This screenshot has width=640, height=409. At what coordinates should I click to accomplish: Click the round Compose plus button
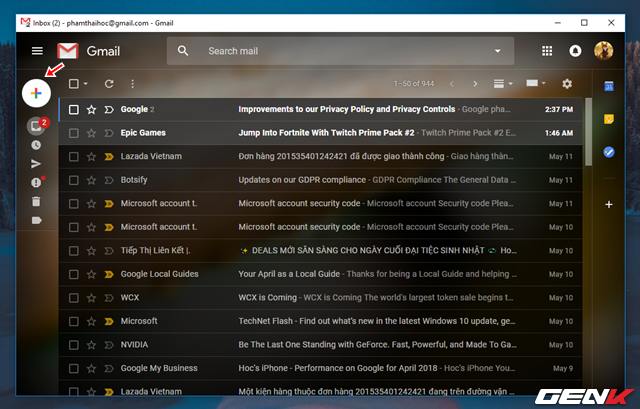(36, 93)
